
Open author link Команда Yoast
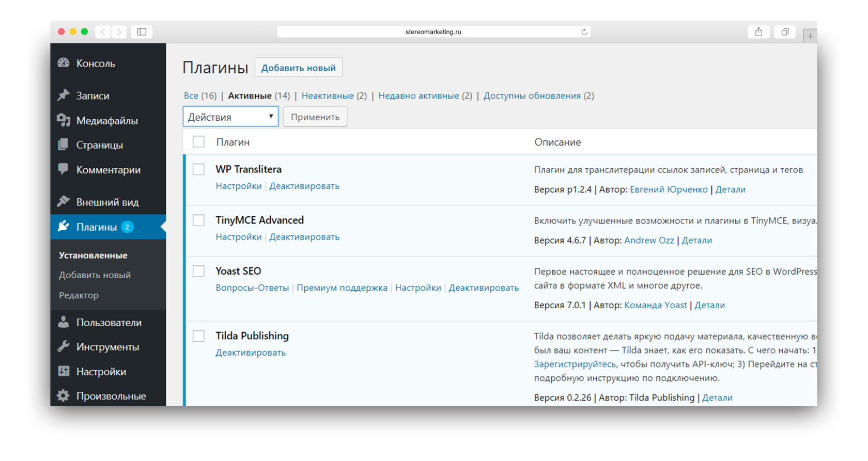(656, 305)
